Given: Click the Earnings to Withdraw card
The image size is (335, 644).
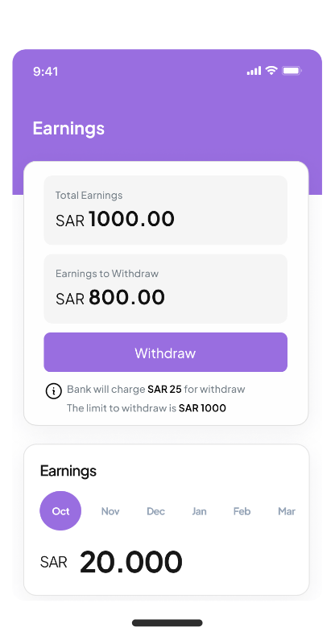Looking at the screenshot, I should (166, 288).
